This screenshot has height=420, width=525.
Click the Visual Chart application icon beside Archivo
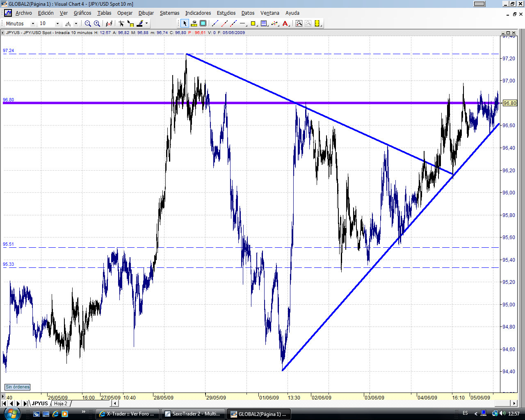point(8,13)
